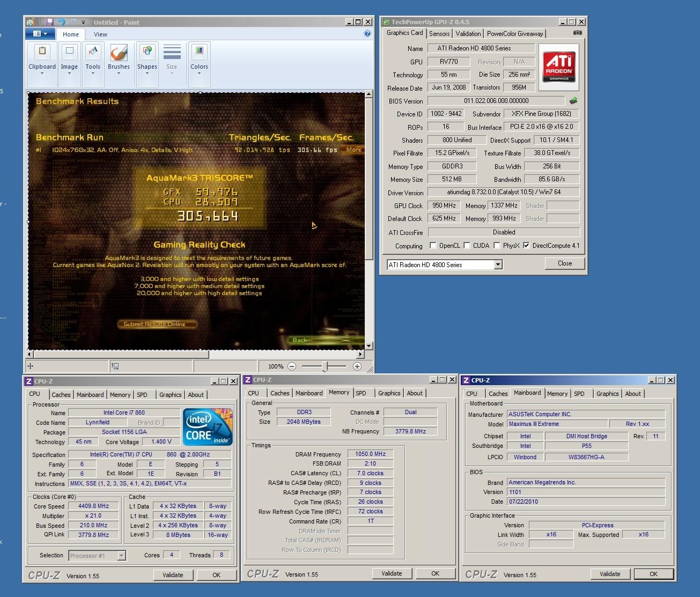Click the Paint palette icon in title bar

coord(31,22)
